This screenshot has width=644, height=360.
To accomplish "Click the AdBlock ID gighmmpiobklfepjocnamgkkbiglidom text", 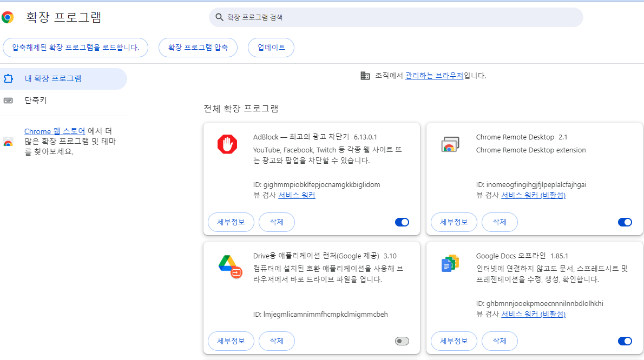I will (x=317, y=184).
